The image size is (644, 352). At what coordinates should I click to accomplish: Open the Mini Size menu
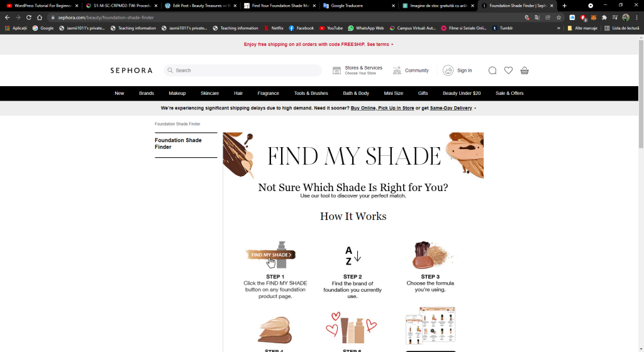click(394, 94)
